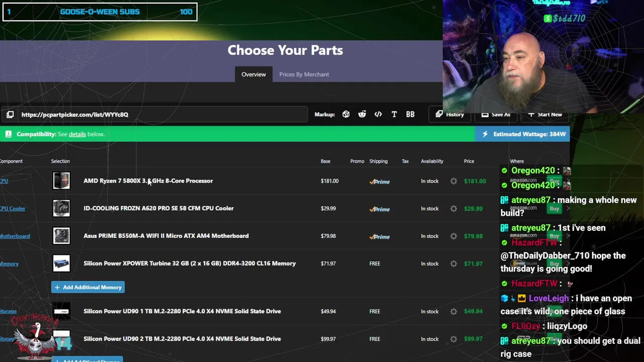This screenshot has height=362, width=644.
Task: Click the Save As button
Action: pyautogui.click(x=496, y=115)
